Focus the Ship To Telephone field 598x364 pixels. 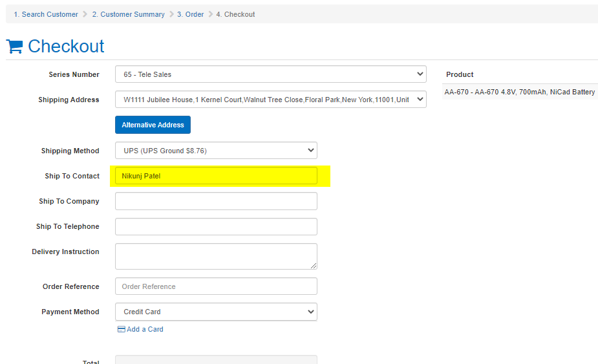(216, 227)
